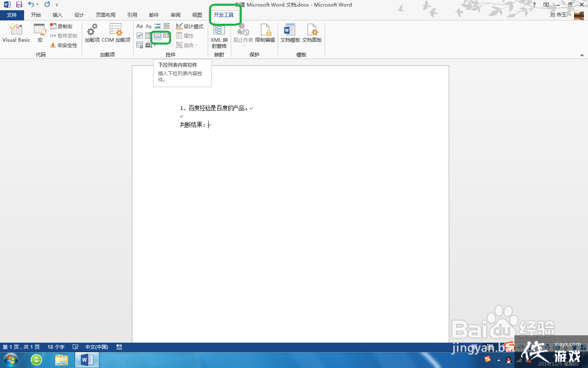Save the document with floppy icon
This screenshot has height=368, width=588.
pos(19,4)
